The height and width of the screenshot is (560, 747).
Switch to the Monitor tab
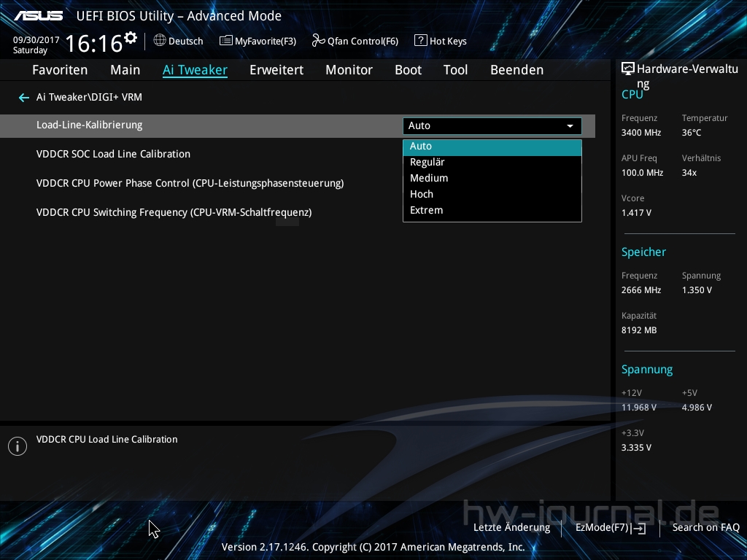click(x=349, y=70)
